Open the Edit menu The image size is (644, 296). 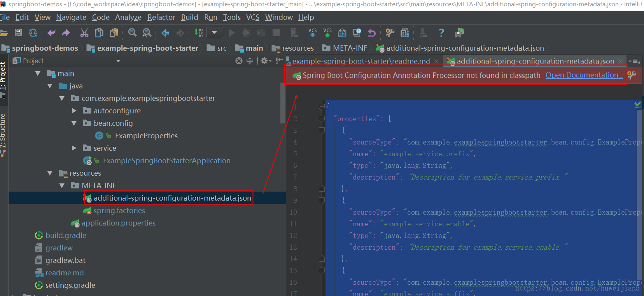(22, 18)
